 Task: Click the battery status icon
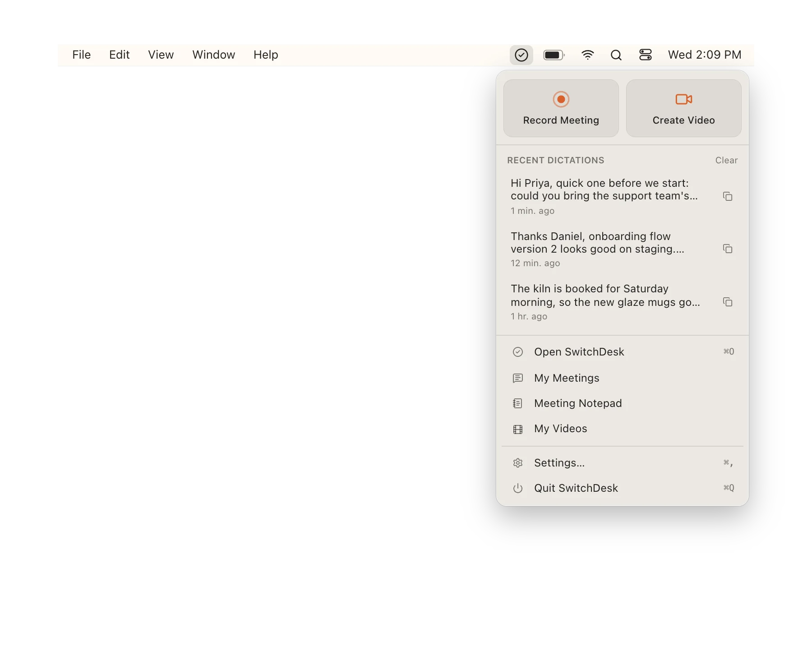(x=554, y=55)
